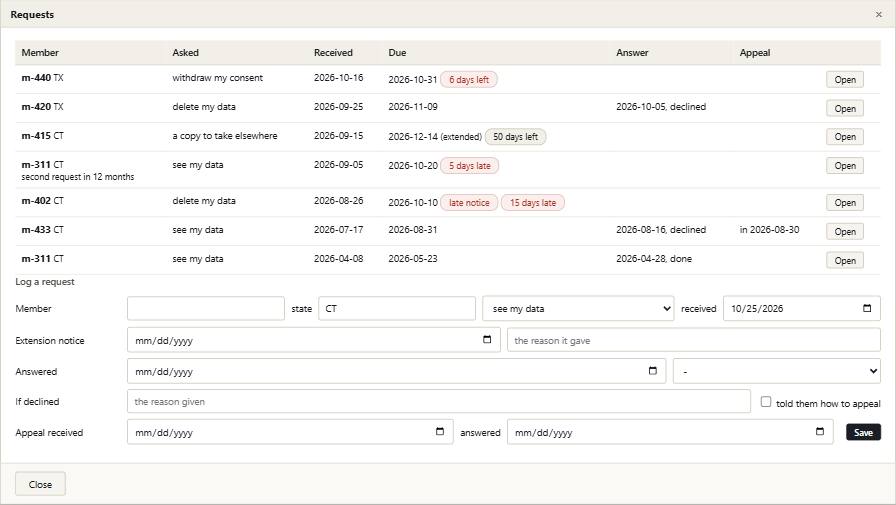Open the m-415 CT copy request
Screen dimensions: 896x505
pos(845,137)
